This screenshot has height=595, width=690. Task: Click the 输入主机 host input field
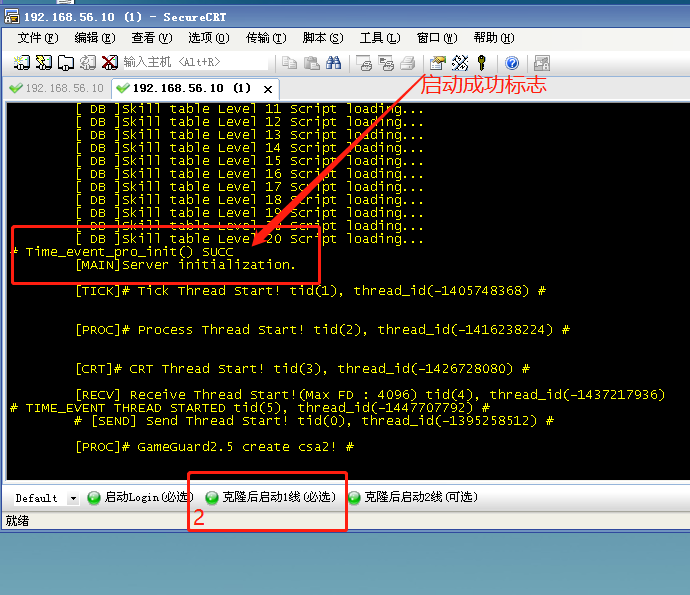pyautogui.click(x=195, y=62)
